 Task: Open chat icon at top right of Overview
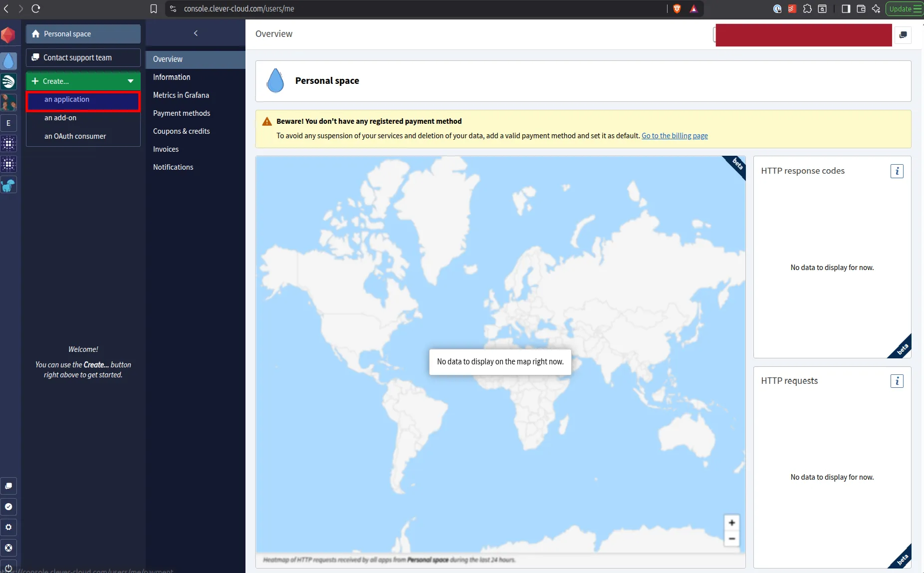click(903, 35)
